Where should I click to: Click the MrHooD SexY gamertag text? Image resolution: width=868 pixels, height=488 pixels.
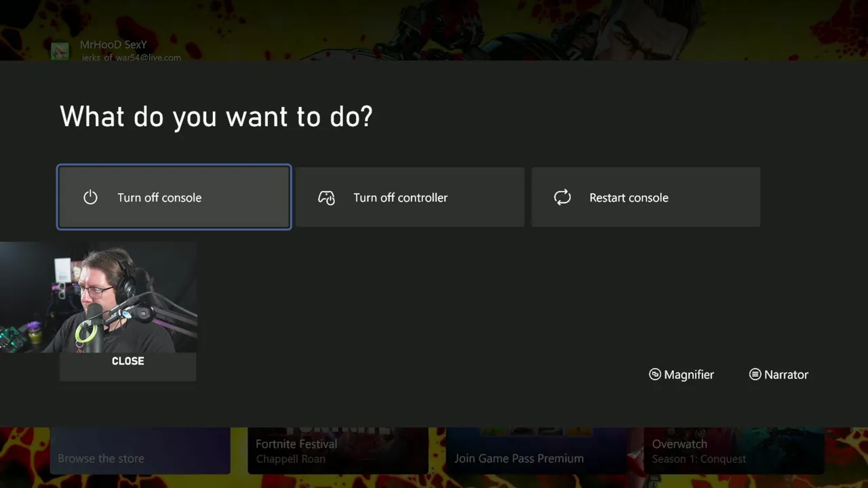pos(113,45)
